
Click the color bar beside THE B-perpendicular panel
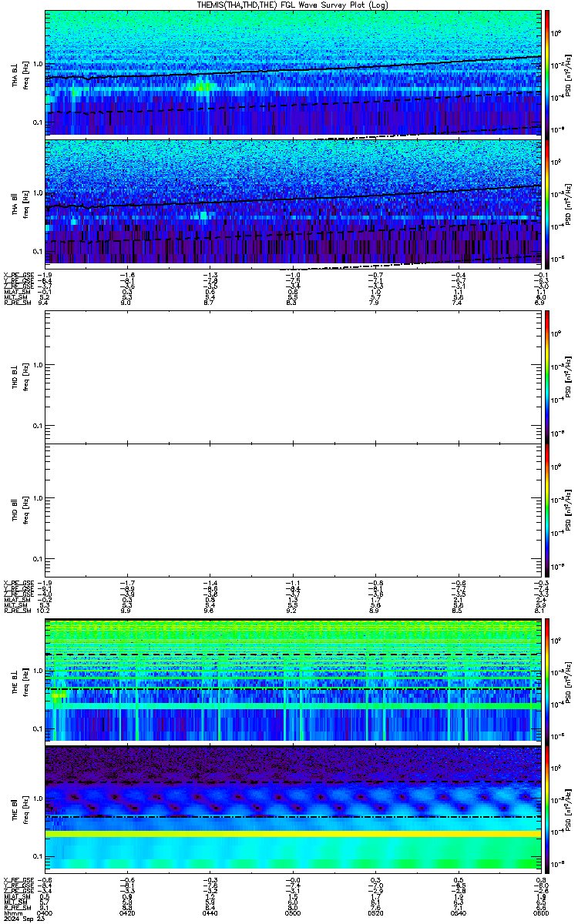tap(548, 681)
